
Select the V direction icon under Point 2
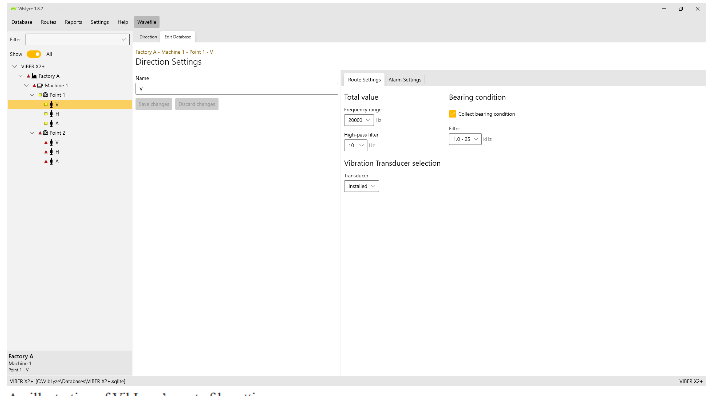[51, 142]
